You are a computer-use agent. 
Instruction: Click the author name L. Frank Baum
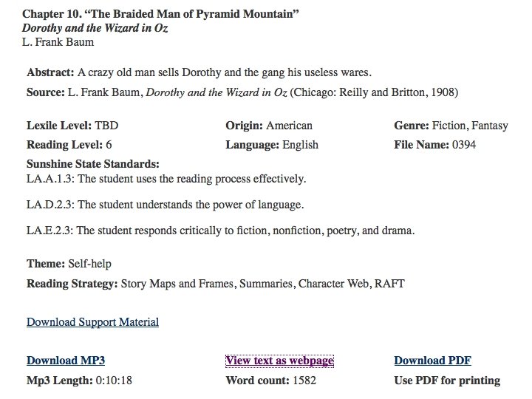(x=58, y=42)
